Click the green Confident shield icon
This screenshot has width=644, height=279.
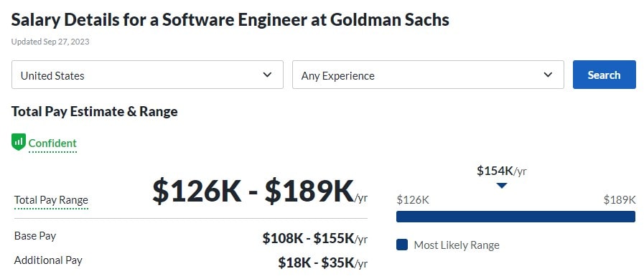tap(19, 142)
